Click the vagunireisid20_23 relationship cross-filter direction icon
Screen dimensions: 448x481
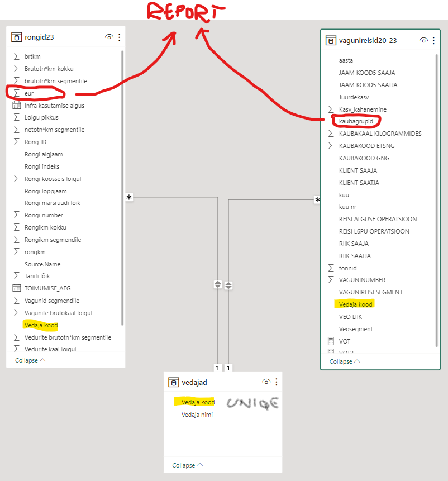coord(228,285)
